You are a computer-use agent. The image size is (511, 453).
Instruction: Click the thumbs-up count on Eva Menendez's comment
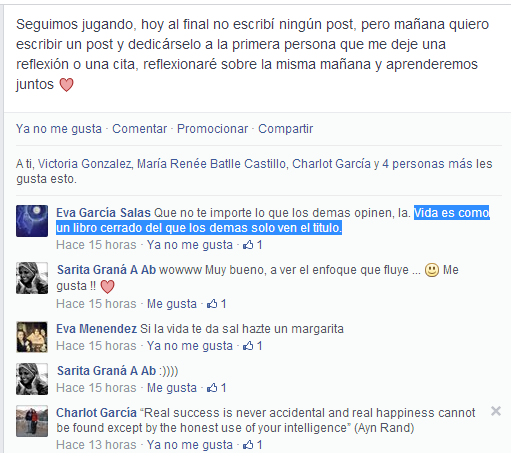[x=252, y=346]
